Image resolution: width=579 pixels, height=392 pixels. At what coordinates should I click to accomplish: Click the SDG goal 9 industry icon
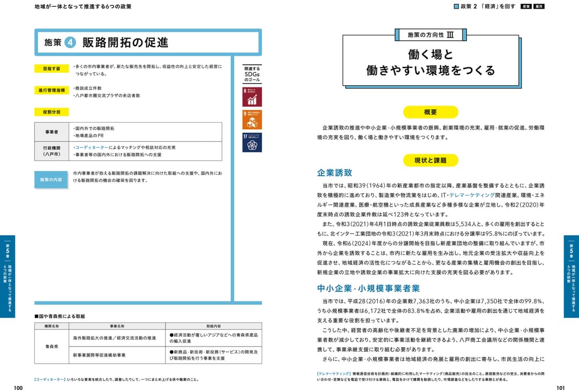[x=252, y=119]
